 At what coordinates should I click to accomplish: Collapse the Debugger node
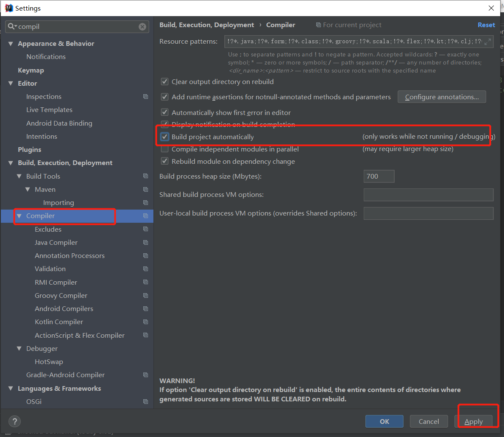[x=19, y=348]
